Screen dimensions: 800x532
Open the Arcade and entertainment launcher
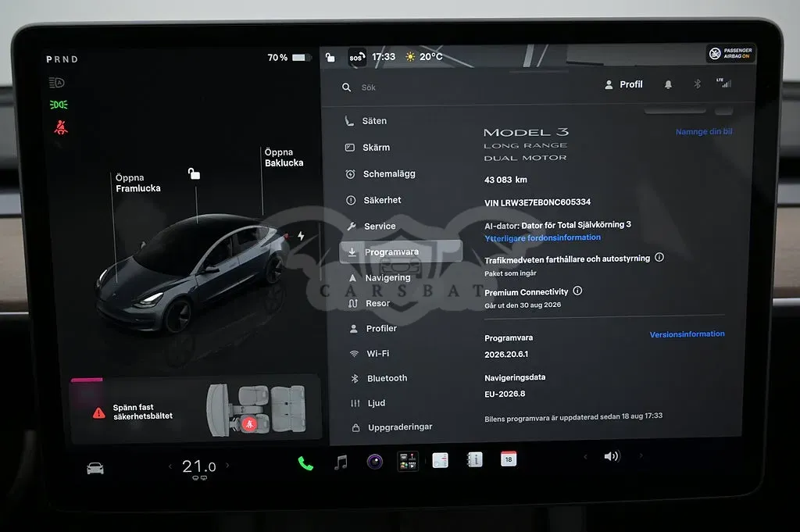click(x=408, y=461)
